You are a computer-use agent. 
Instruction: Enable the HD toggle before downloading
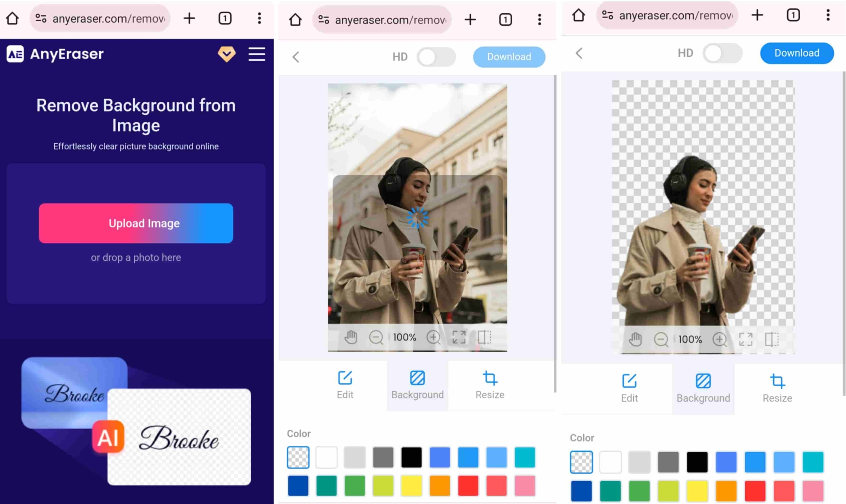[x=436, y=57]
